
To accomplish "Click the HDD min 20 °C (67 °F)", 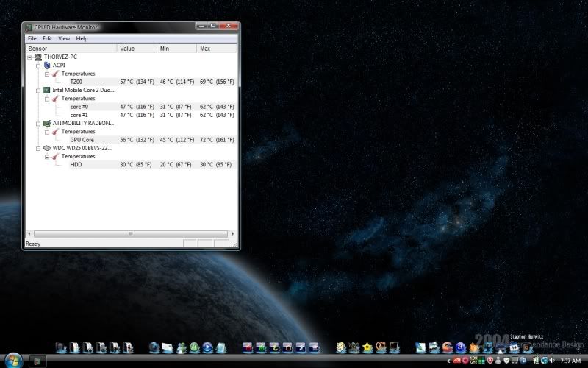I will coord(176,164).
